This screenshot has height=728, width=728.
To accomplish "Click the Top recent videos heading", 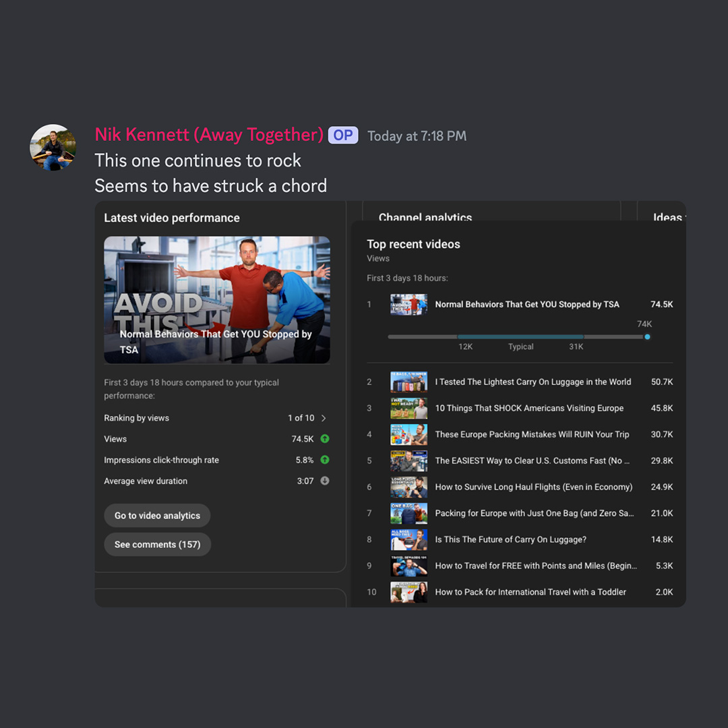I will [x=413, y=244].
